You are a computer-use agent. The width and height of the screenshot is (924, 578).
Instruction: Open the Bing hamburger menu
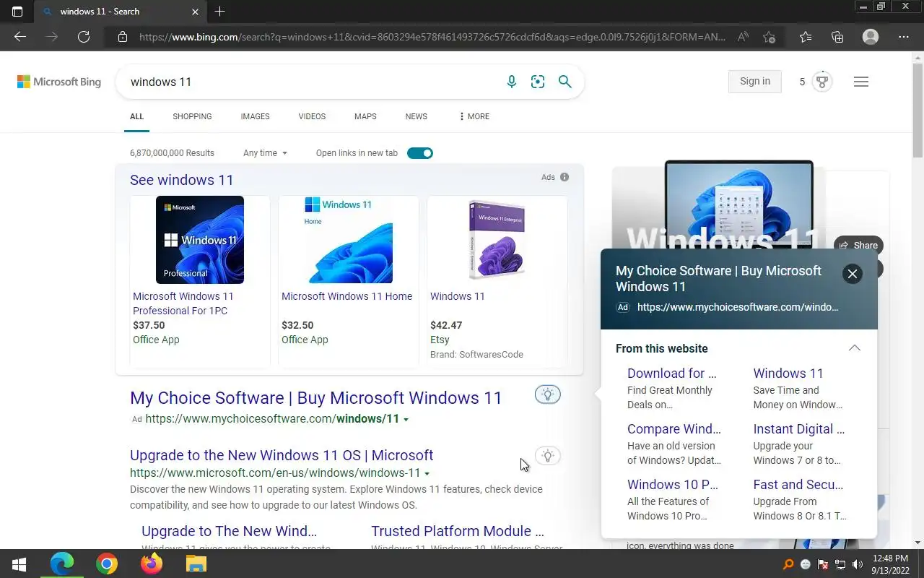pos(860,82)
